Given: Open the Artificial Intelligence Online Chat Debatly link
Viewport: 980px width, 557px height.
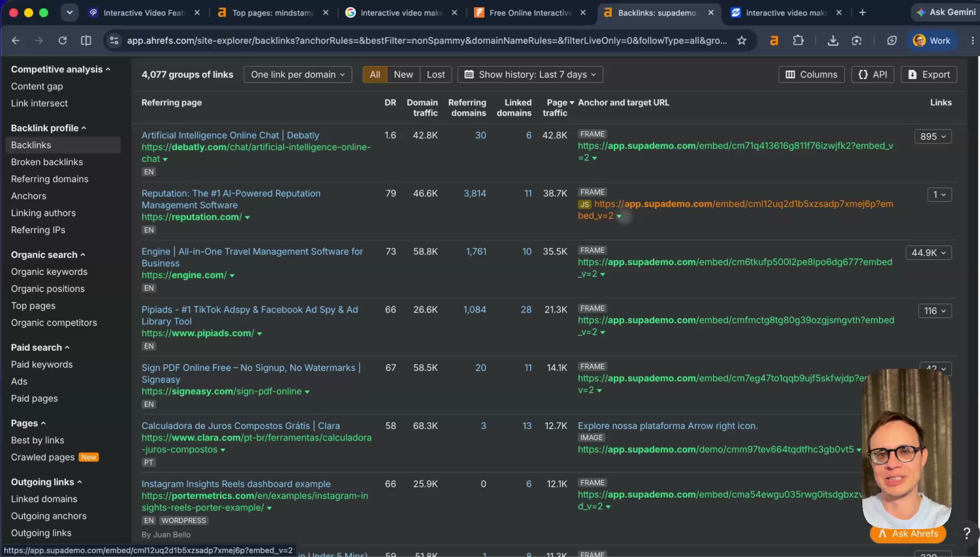Looking at the screenshot, I should click(230, 135).
